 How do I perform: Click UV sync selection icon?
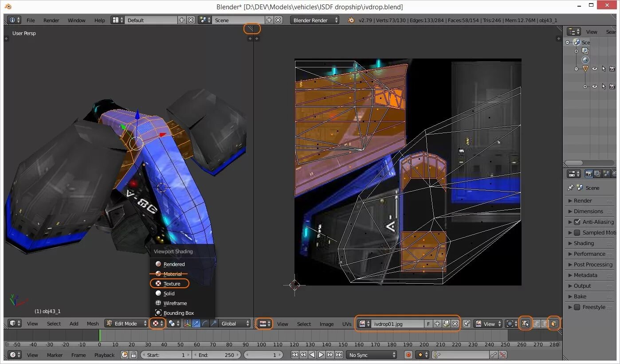coord(525,324)
